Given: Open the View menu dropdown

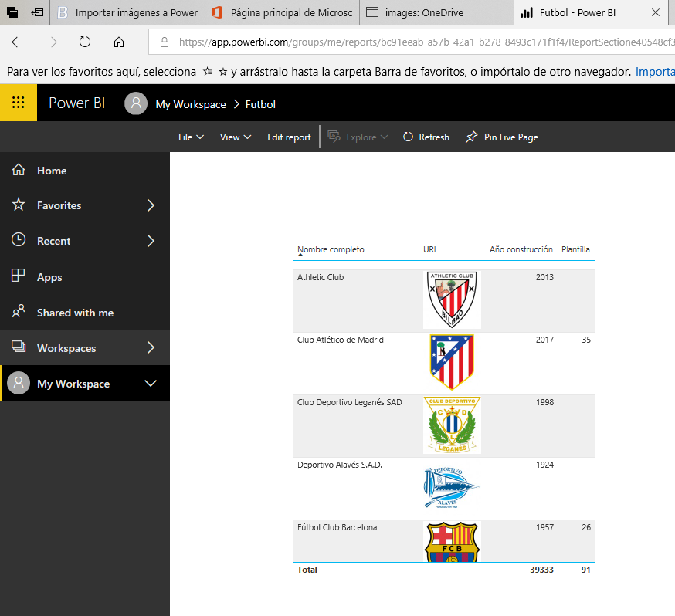Looking at the screenshot, I should tap(234, 137).
